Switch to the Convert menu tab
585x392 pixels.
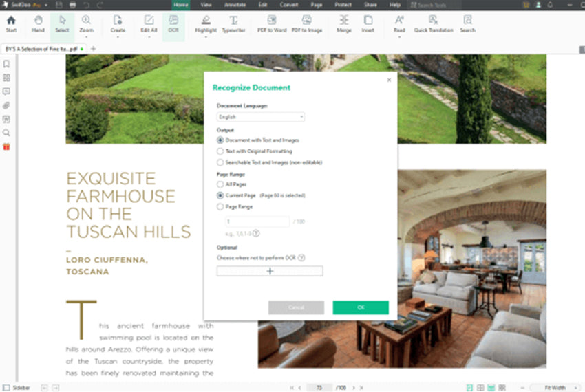tap(288, 5)
